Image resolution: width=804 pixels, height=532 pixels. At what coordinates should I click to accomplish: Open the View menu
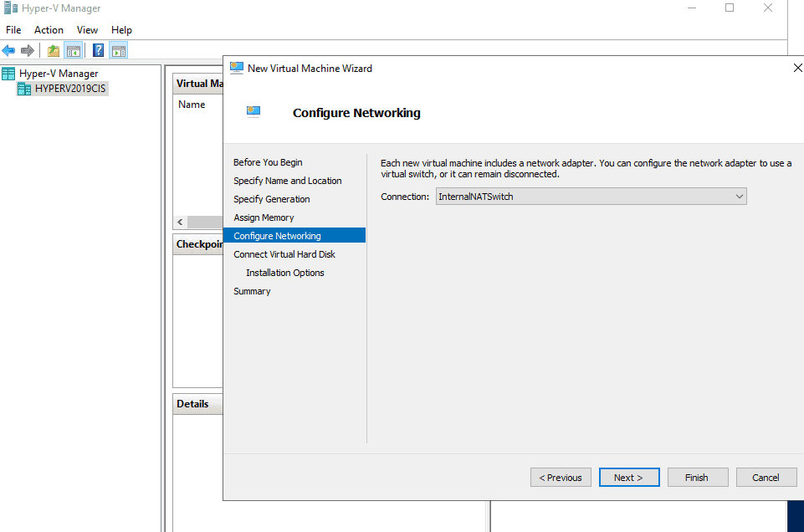coord(87,29)
